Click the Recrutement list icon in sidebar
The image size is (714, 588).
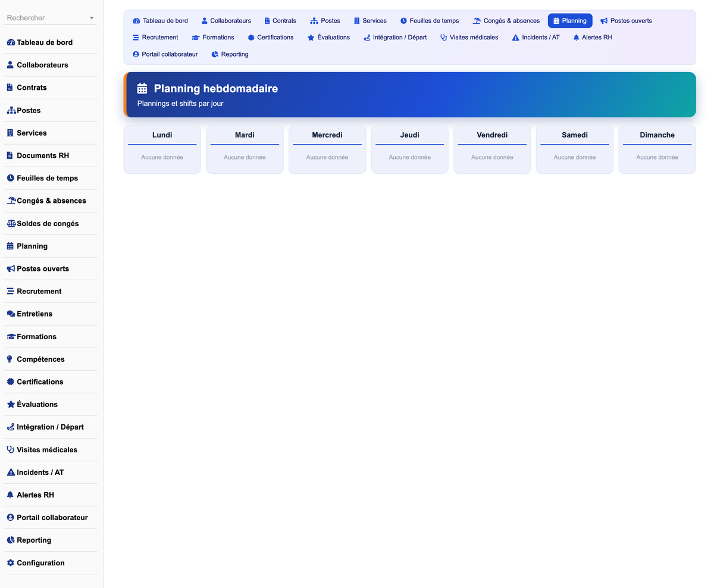(10, 291)
